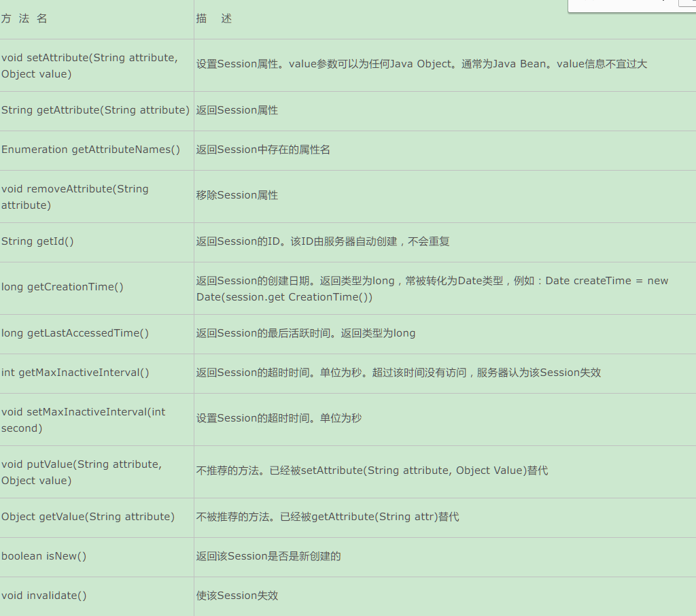The width and height of the screenshot is (696, 616).
Task: Click the white popup panel at top right
Action: [x=631, y=5]
